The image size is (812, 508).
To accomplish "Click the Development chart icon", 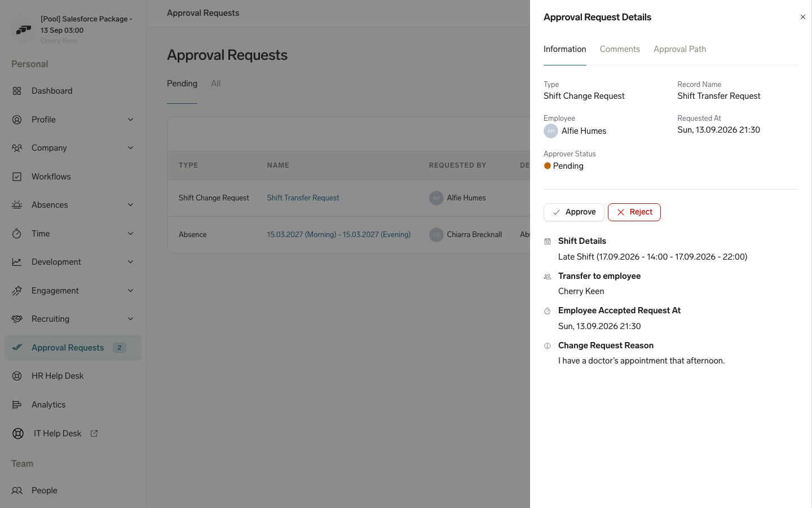I will [x=17, y=262].
